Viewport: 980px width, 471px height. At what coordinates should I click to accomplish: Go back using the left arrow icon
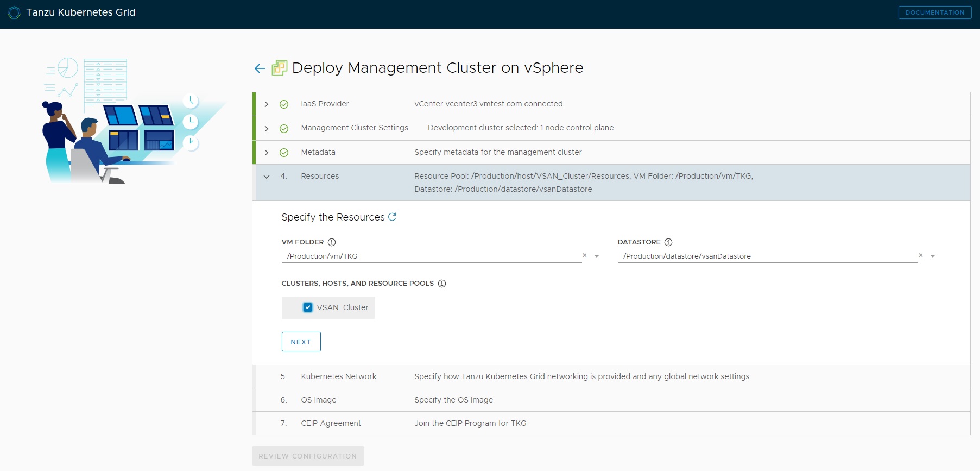260,68
